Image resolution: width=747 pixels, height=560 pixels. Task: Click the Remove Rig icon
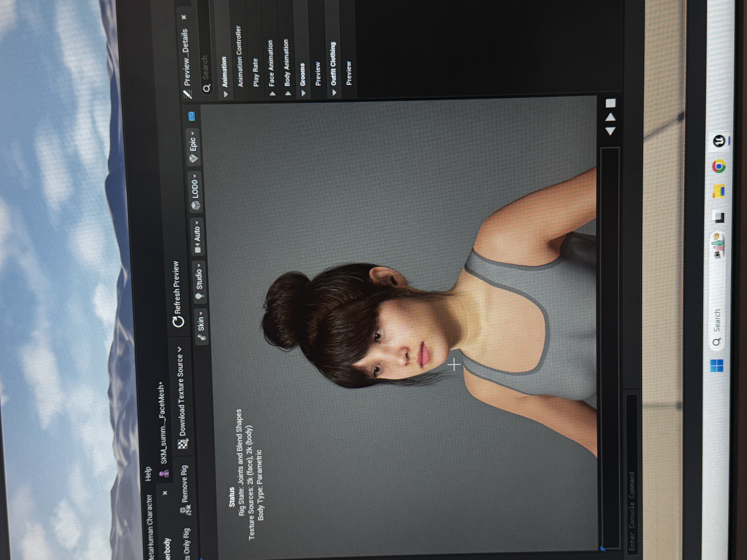(x=185, y=510)
